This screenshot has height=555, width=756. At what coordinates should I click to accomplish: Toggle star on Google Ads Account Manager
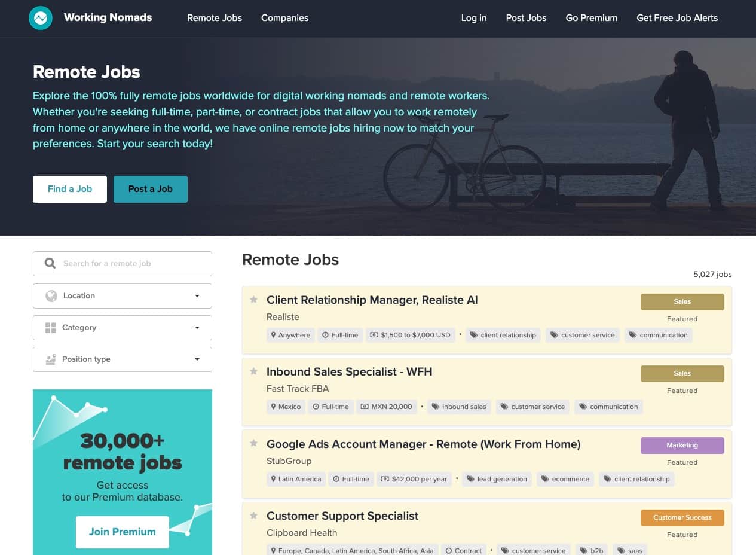click(253, 444)
